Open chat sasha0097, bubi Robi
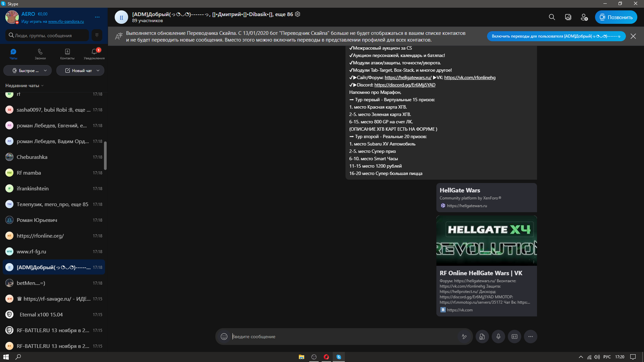The height and width of the screenshot is (362, 644). (54, 110)
